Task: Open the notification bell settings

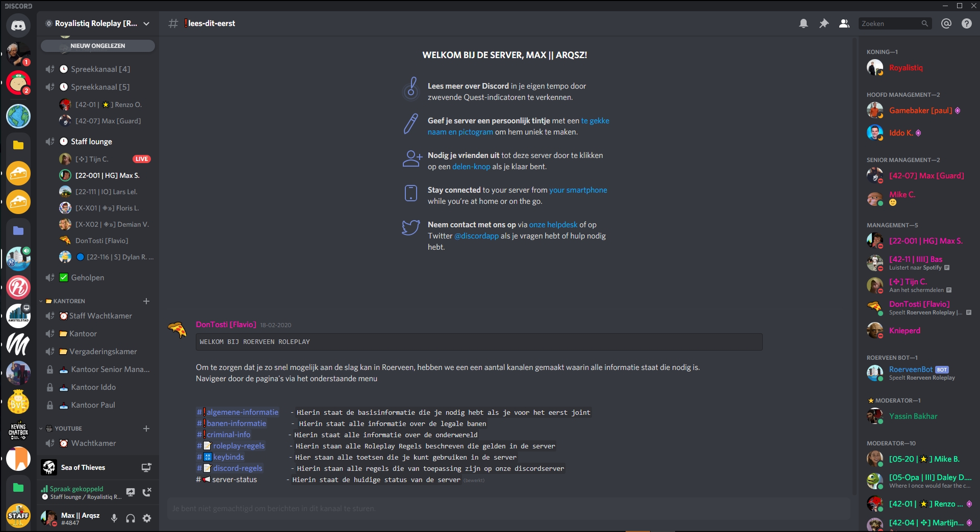Action: [x=804, y=23]
